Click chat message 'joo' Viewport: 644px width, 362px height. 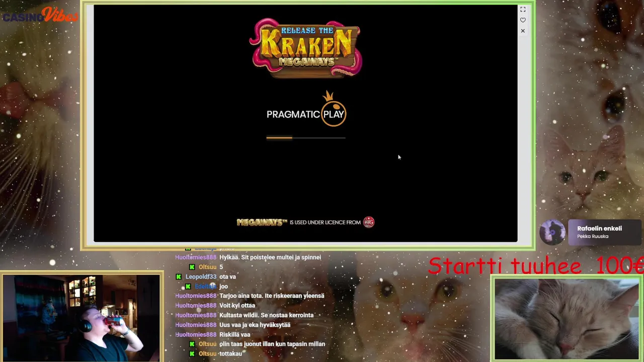click(223, 286)
